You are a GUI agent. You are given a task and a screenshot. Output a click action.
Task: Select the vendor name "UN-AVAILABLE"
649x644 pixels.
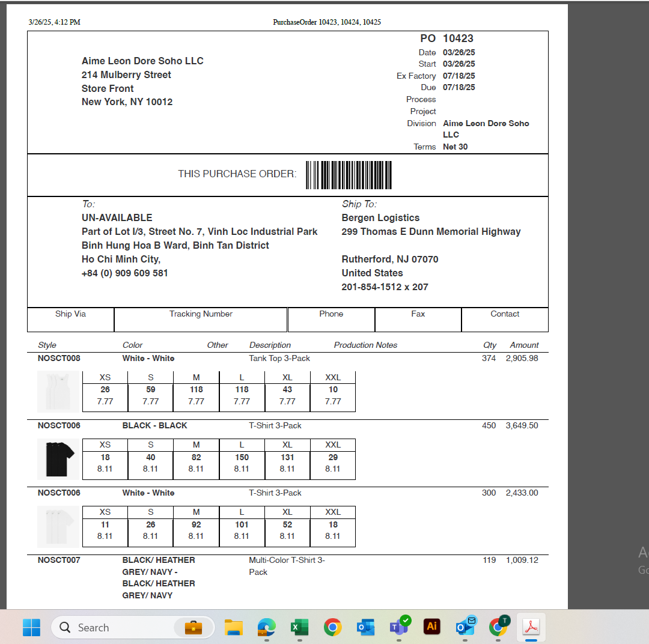pyautogui.click(x=117, y=217)
